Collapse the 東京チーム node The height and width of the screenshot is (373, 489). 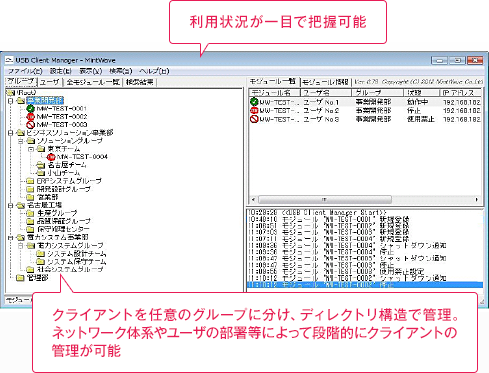(x=31, y=149)
